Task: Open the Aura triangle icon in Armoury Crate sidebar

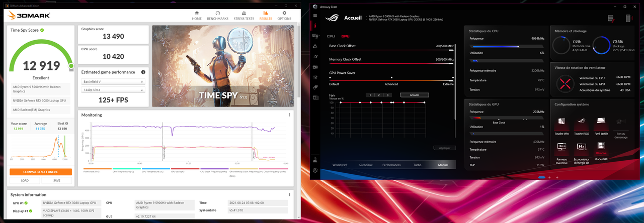Action: [315, 47]
